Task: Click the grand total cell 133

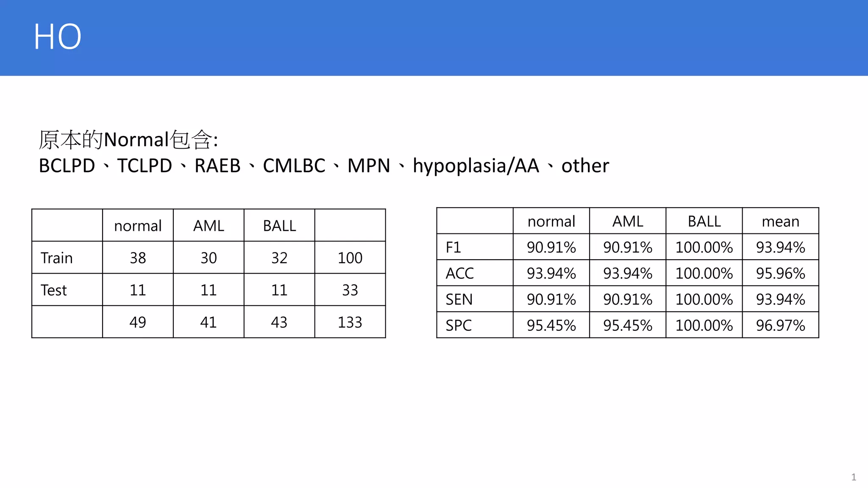Action: [x=350, y=322]
